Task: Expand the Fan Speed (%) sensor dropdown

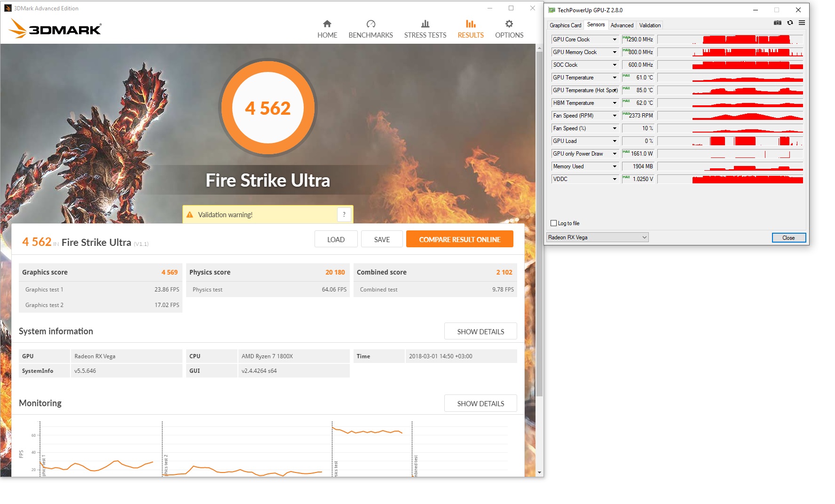Action: [x=614, y=128]
